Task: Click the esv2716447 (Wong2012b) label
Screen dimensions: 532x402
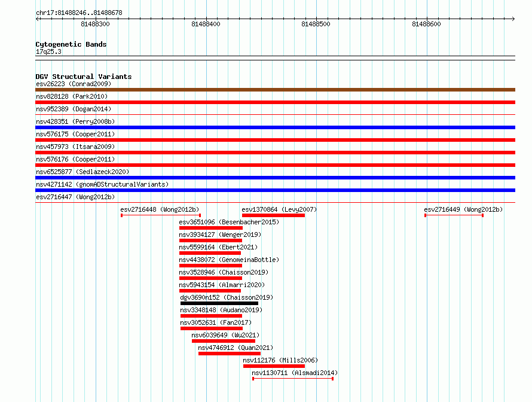Action: click(75, 197)
